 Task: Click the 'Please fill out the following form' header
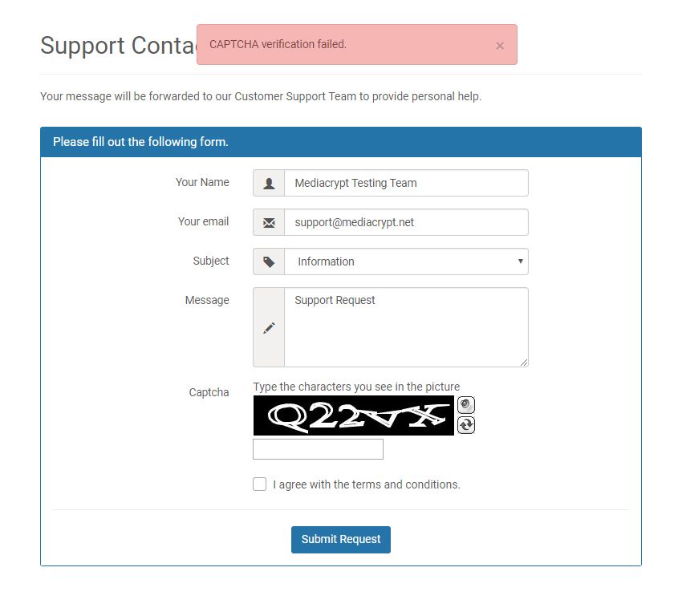(141, 142)
